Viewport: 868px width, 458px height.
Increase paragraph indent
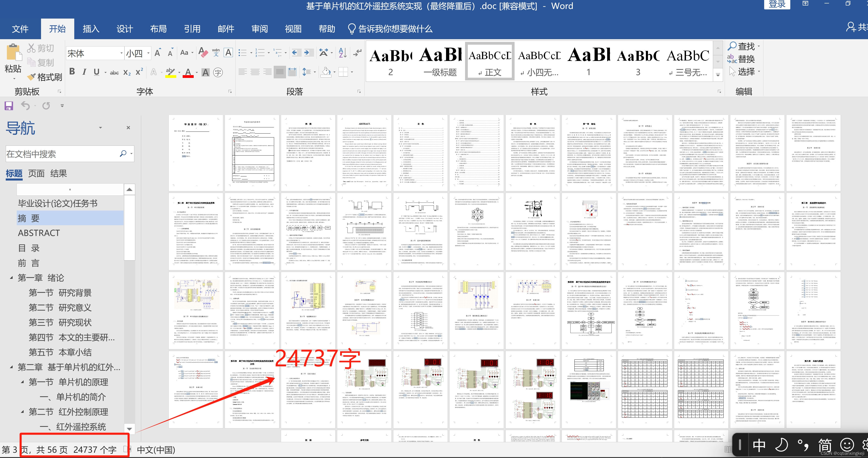309,52
